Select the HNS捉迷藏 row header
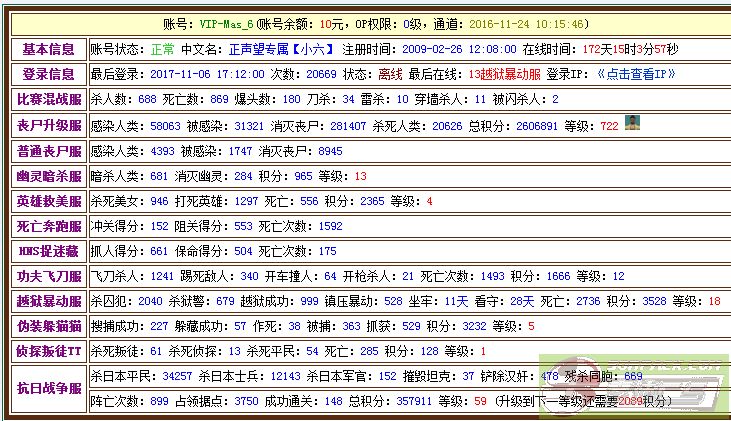The height and width of the screenshot is (421, 731). [x=49, y=251]
